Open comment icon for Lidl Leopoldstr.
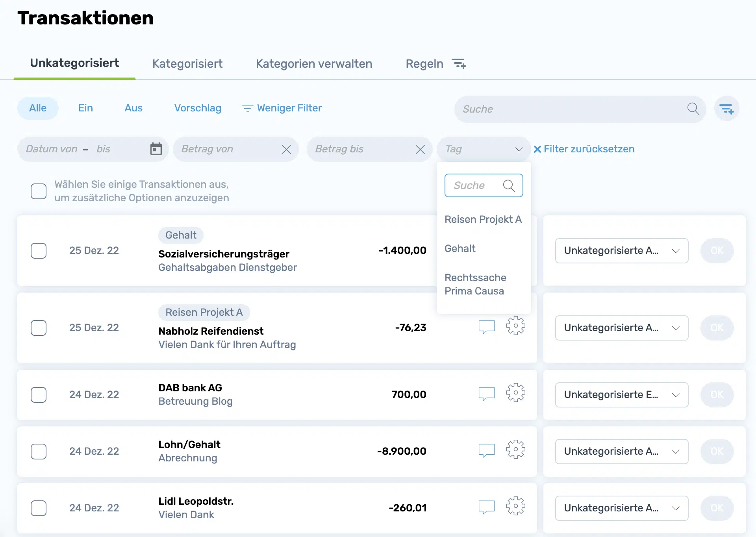The image size is (756, 537). [486, 507]
